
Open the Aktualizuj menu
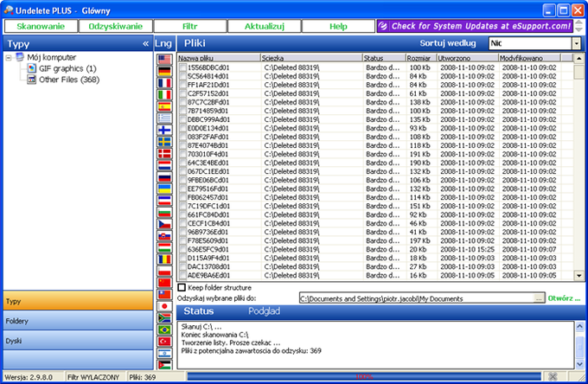[x=265, y=26]
